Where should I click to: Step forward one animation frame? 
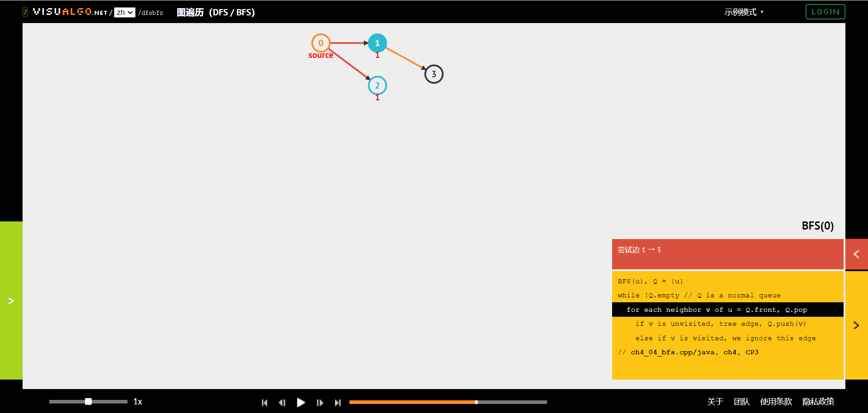tap(320, 403)
